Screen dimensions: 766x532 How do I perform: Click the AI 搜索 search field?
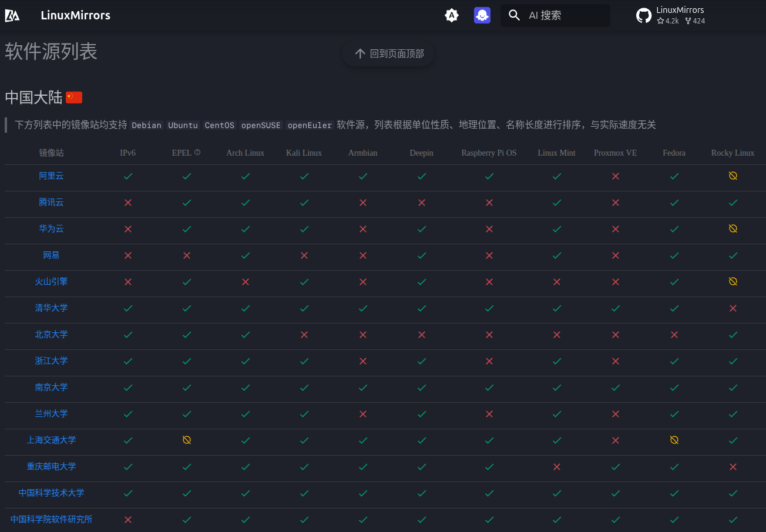tap(555, 15)
